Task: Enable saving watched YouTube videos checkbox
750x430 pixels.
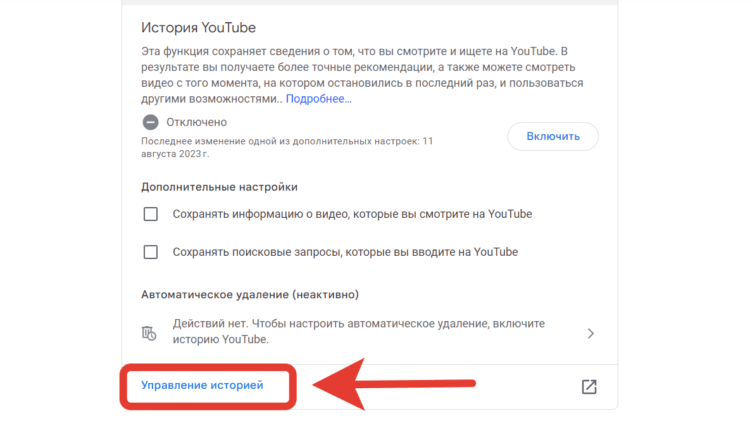Action: pos(151,214)
